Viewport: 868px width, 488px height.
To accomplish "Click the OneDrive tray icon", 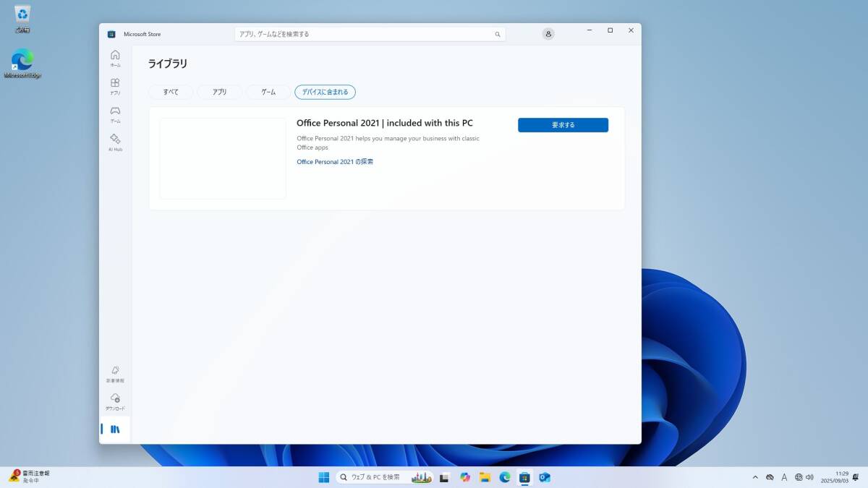I will (770, 477).
